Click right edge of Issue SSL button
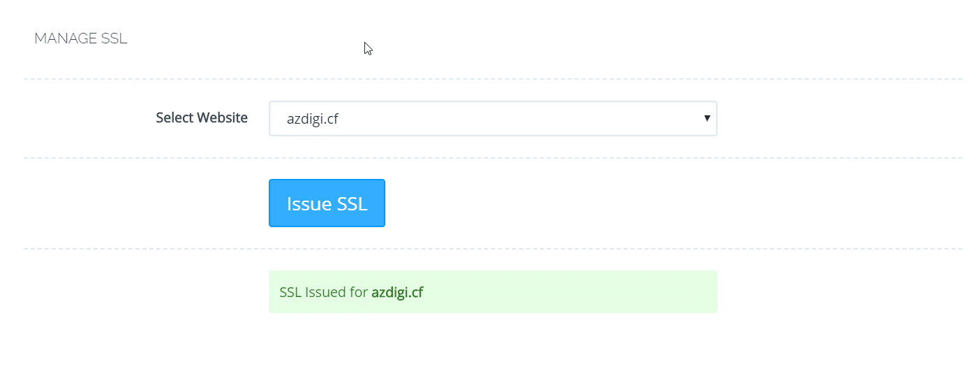Image resolution: width=980 pixels, height=383 pixels. pos(380,203)
